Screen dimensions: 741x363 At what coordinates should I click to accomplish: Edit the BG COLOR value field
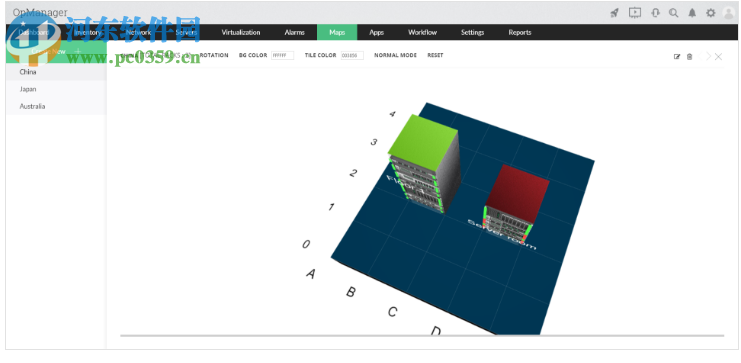[x=283, y=55]
